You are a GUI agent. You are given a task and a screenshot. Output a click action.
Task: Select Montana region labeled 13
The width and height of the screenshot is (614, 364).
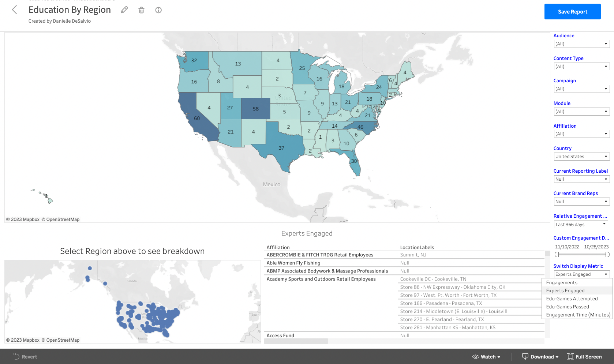(238, 64)
